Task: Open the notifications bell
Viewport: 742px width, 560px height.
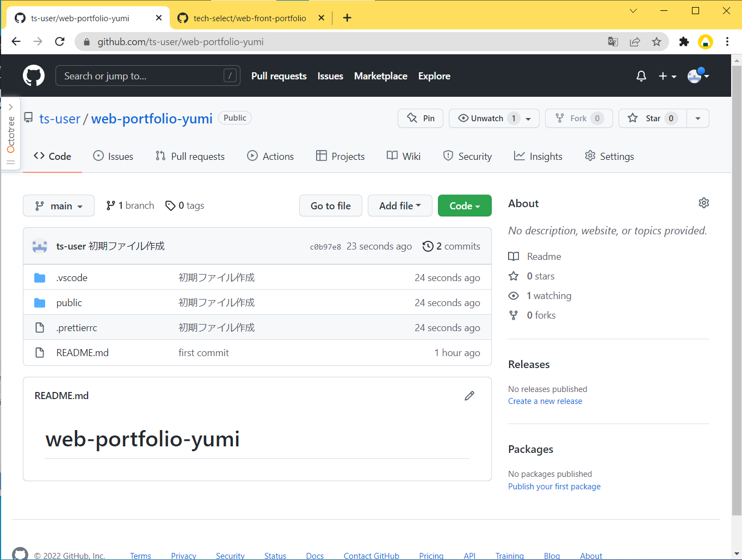Action: tap(641, 76)
